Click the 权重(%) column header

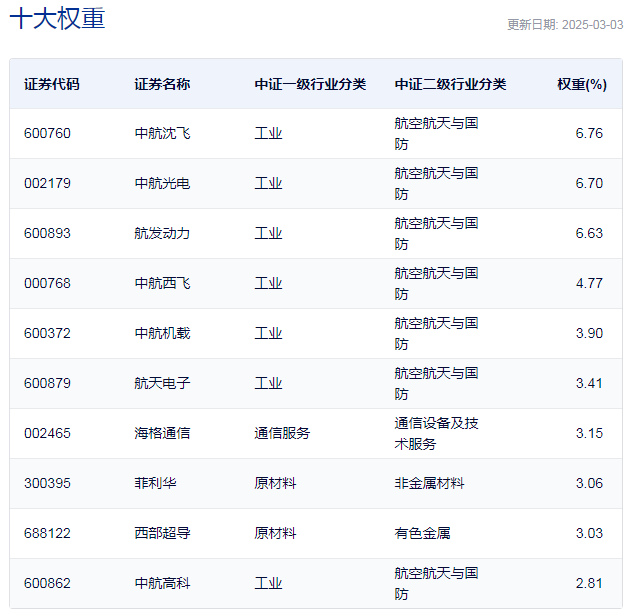(582, 84)
